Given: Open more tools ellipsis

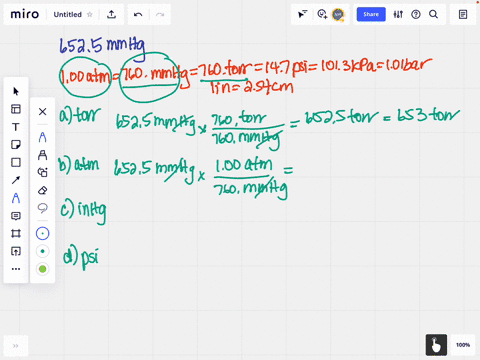Looking at the screenshot, I should point(16,269).
